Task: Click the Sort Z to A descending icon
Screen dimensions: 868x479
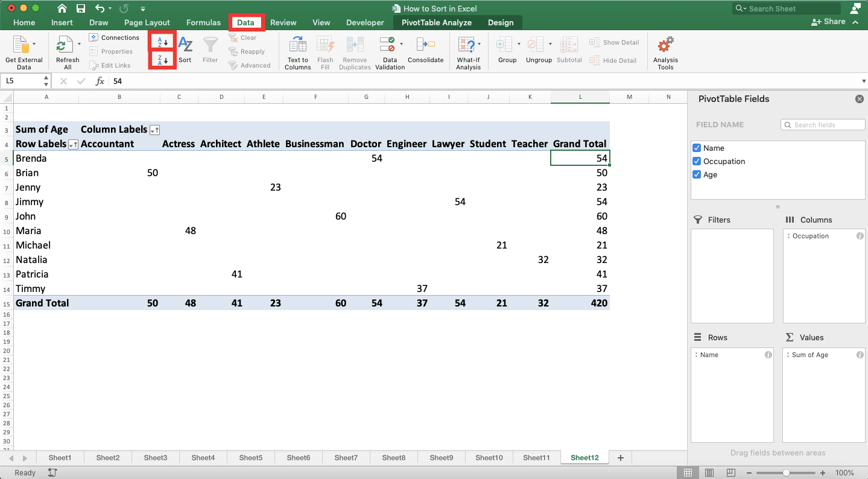Action: [163, 60]
